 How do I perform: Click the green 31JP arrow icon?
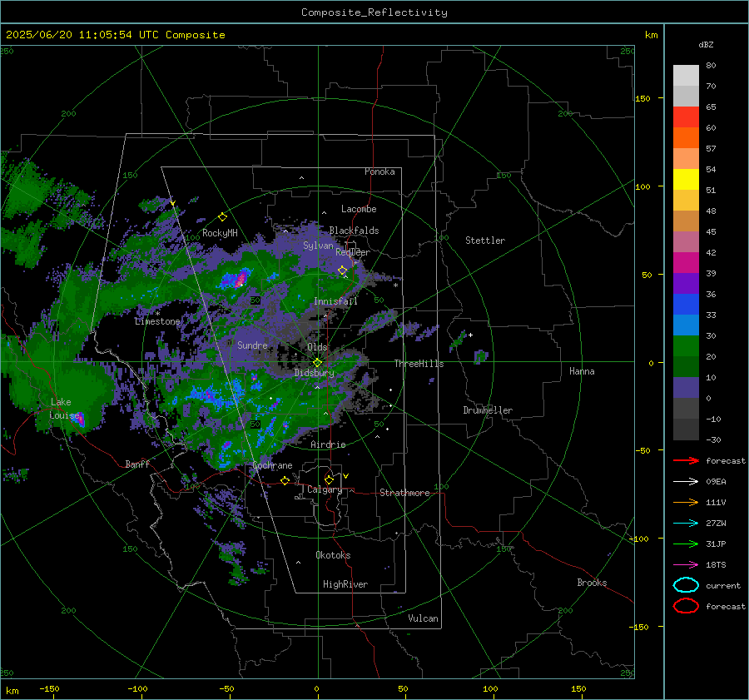686,544
